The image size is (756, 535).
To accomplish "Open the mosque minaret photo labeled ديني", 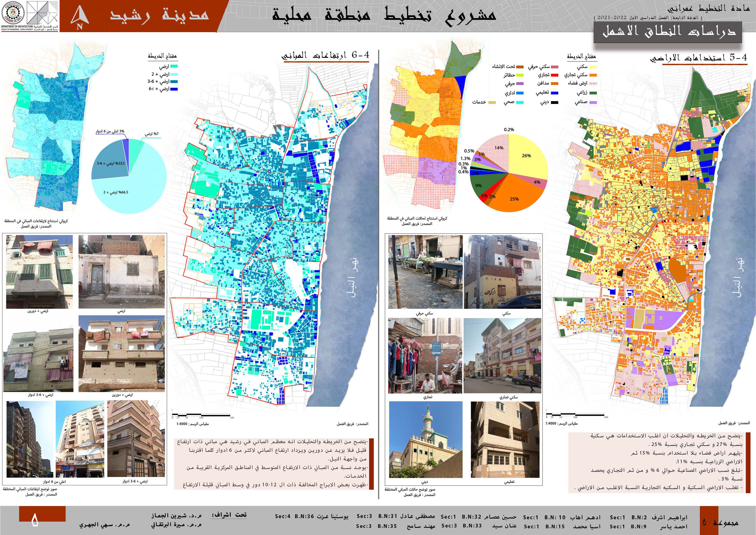I will (426, 439).
